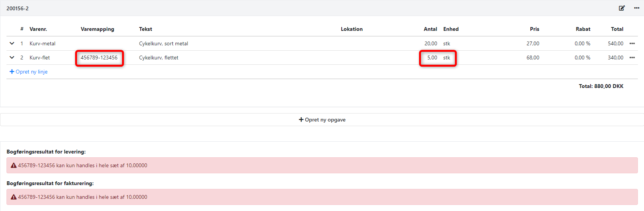Click the Cykelkurv, sort metal text cell
Image resolution: width=644 pixels, height=211 pixels.
[164, 43]
